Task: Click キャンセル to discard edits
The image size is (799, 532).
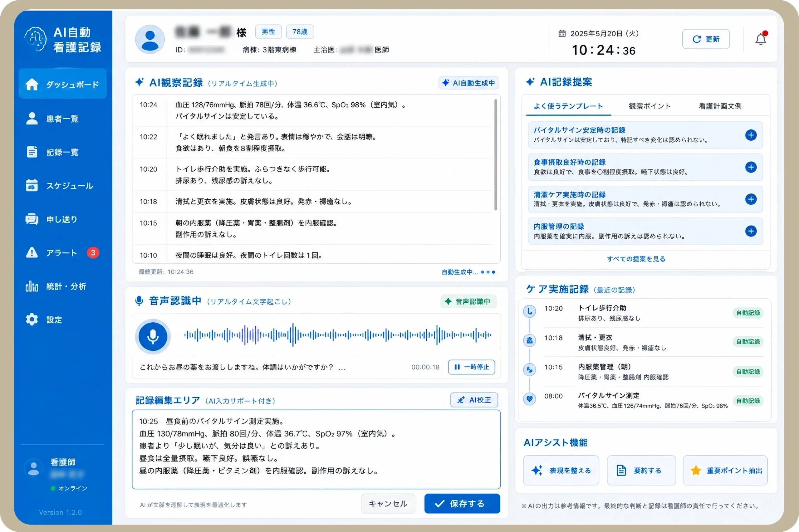Action: pyautogui.click(x=388, y=504)
